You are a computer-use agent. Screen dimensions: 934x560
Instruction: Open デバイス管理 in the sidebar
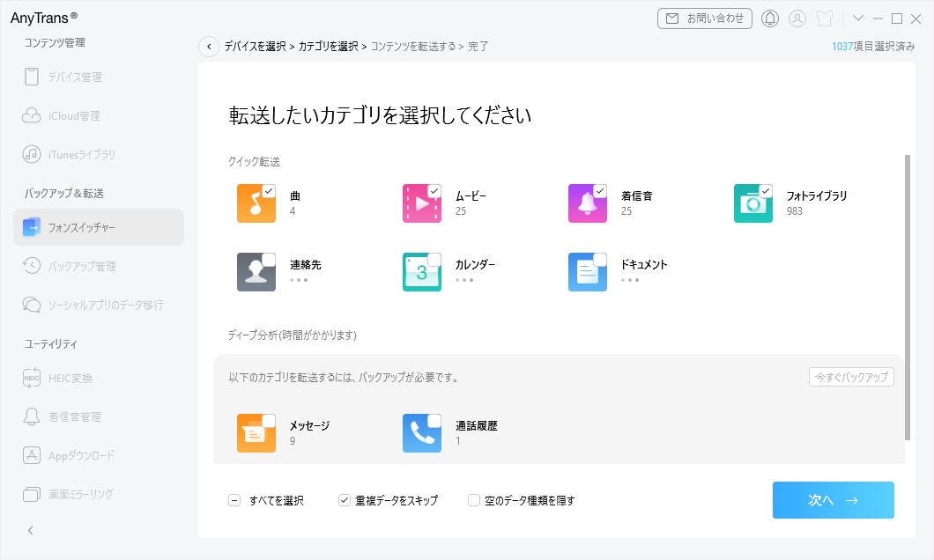pos(76,77)
